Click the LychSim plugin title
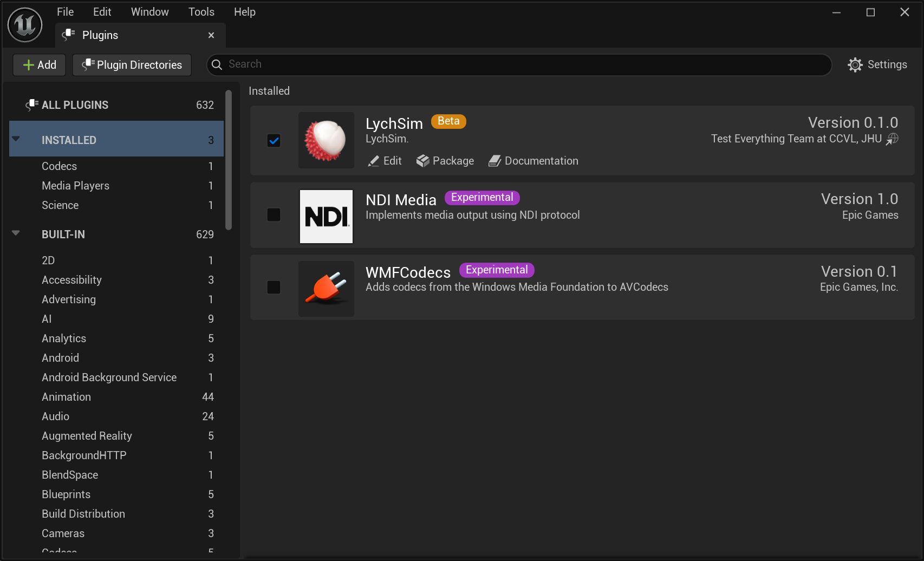 [x=394, y=123]
